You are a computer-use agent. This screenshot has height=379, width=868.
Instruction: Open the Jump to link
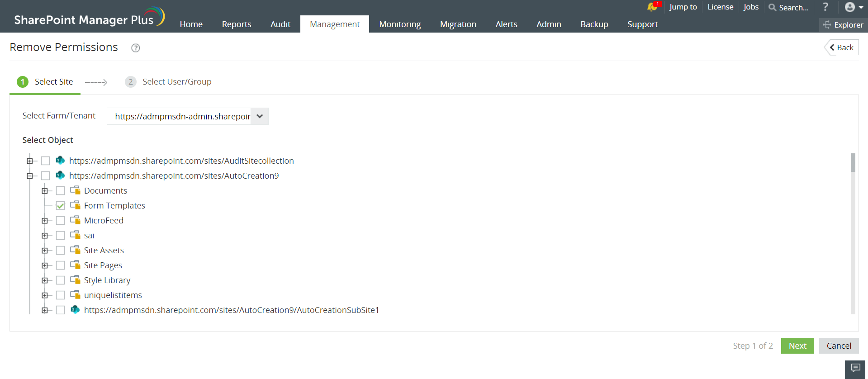(683, 7)
